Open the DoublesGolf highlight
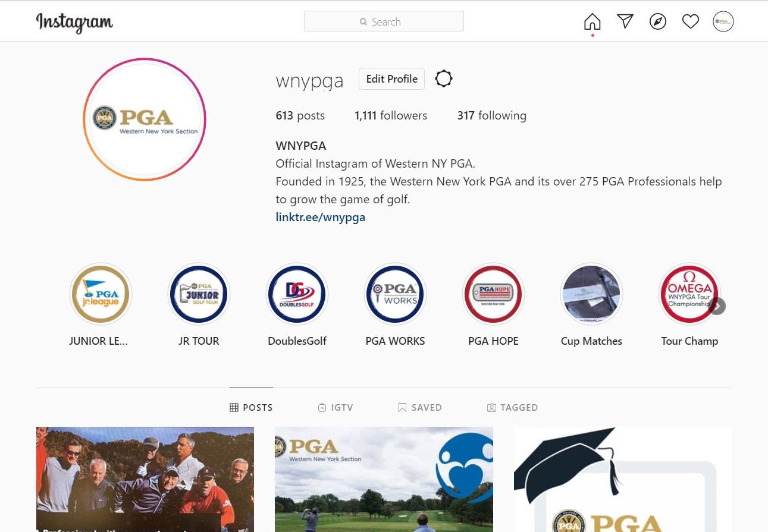 click(297, 294)
